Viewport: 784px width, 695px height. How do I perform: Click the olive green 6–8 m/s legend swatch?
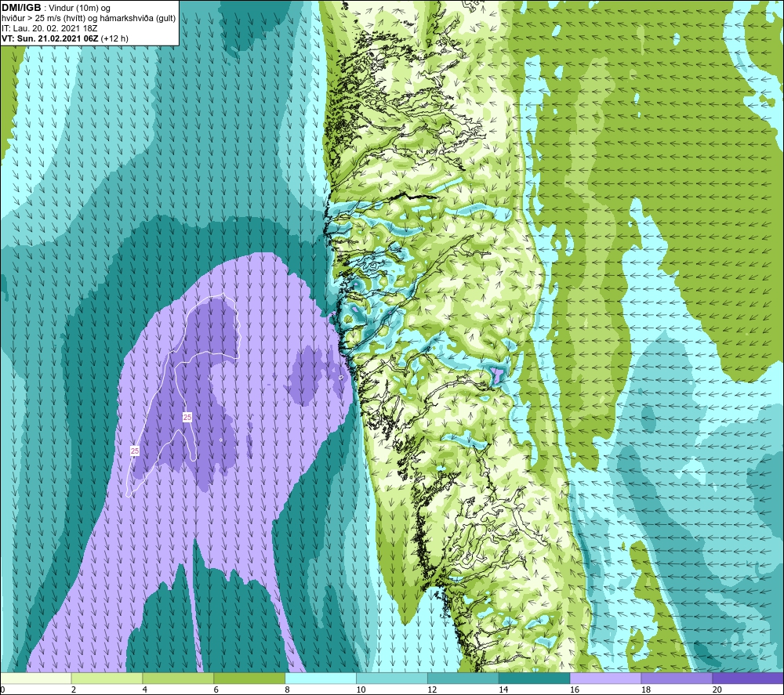(249, 679)
